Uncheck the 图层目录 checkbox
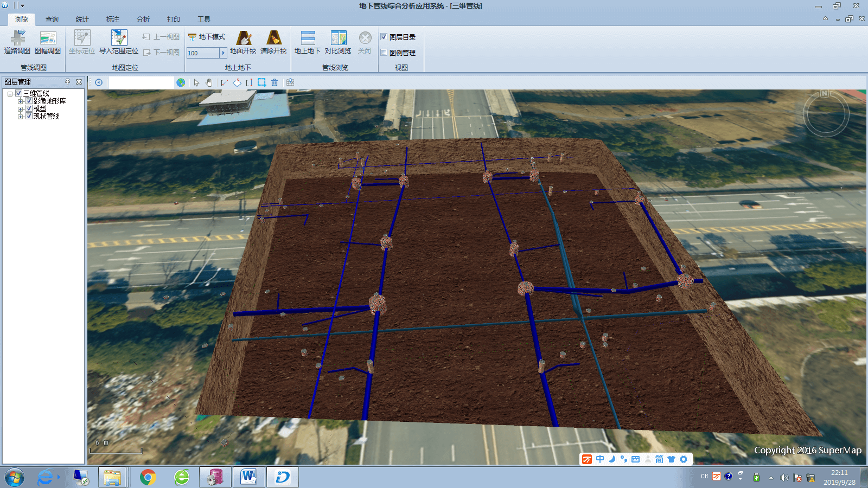The height and width of the screenshot is (488, 868). [384, 37]
